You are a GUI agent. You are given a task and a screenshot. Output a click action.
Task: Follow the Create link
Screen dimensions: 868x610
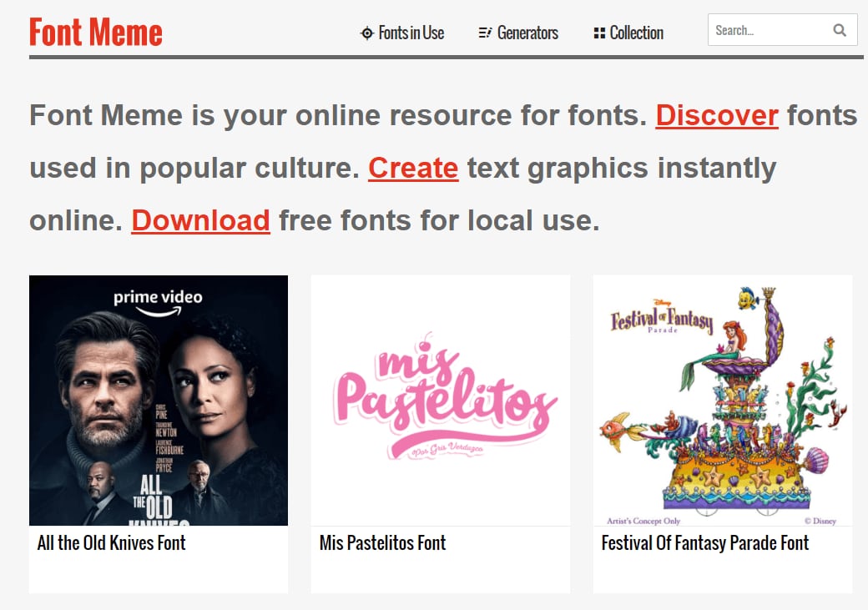(413, 168)
